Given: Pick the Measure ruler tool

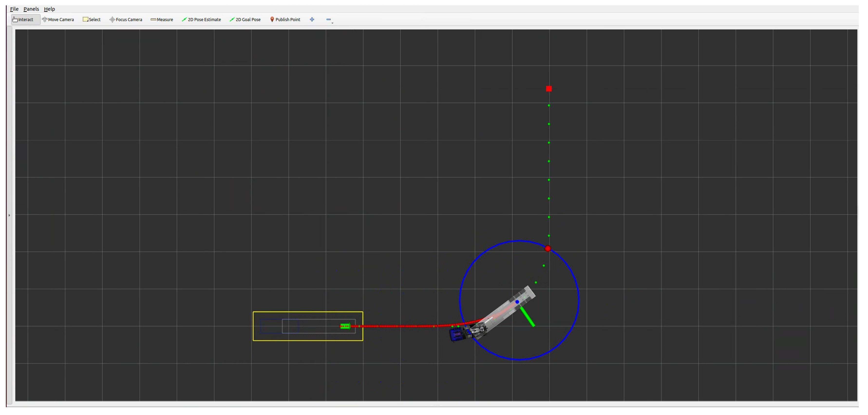Looking at the screenshot, I should click(x=162, y=19).
